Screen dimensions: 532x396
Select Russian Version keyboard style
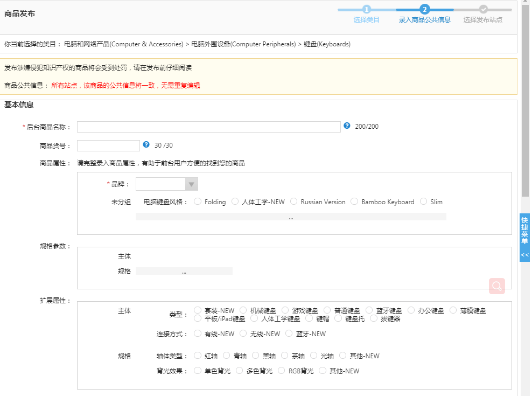(x=294, y=202)
